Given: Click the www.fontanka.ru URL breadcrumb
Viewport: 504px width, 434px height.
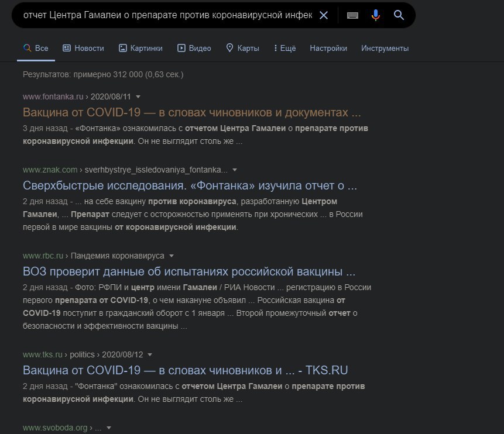Looking at the screenshot, I should pos(77,97).
